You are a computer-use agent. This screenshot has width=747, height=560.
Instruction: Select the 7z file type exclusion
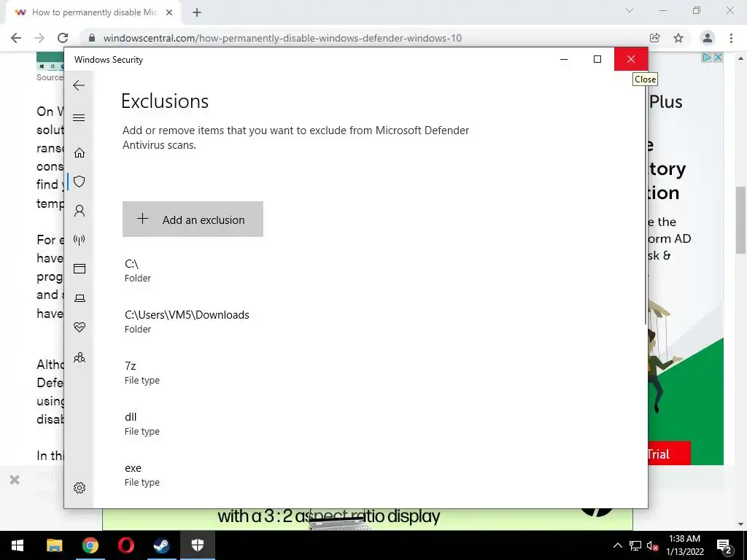142,373
